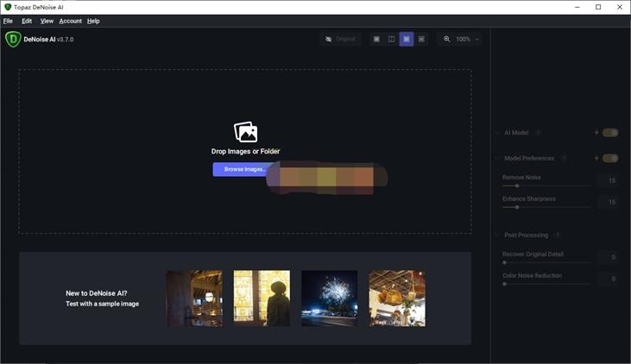This screenshot has height=364, width=631.
Task: Open the 100% zoom dropdown
Action: click(467, 39)
